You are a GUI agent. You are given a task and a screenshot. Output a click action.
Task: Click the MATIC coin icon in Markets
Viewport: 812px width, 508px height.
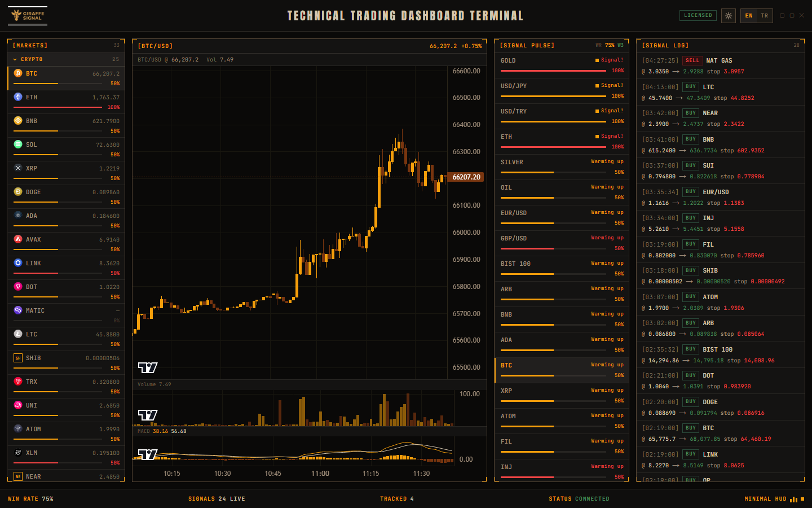coord(18,310)
